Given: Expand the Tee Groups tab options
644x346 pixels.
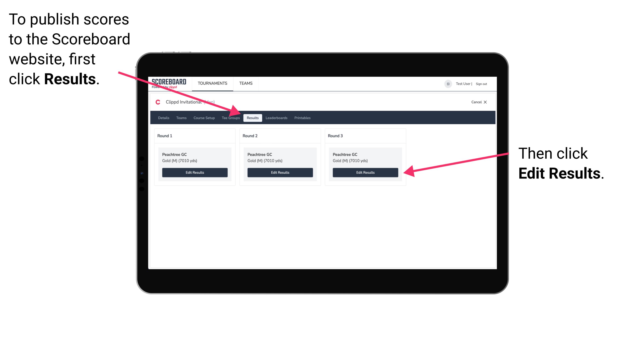Looking at the screenshot, I should click(x=230, y=118).
